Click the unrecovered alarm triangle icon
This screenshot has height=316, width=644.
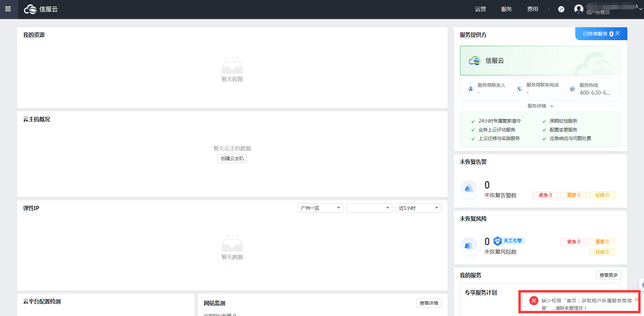[x=469, y=188]
